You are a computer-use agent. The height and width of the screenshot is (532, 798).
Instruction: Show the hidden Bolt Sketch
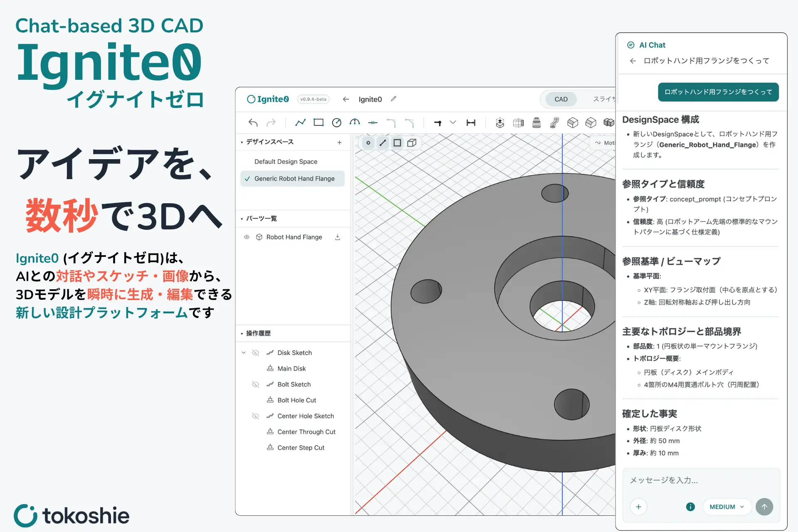256,384
